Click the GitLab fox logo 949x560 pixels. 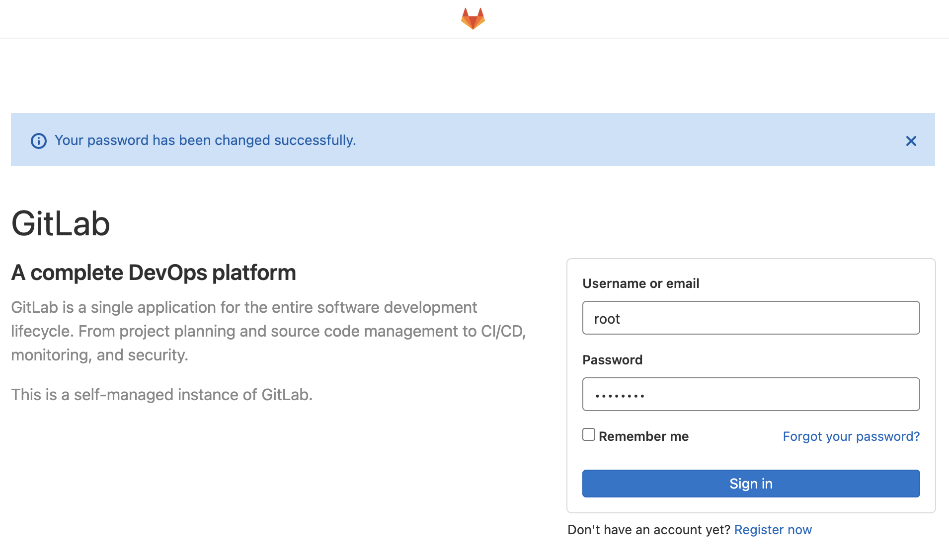click(473, 19)
